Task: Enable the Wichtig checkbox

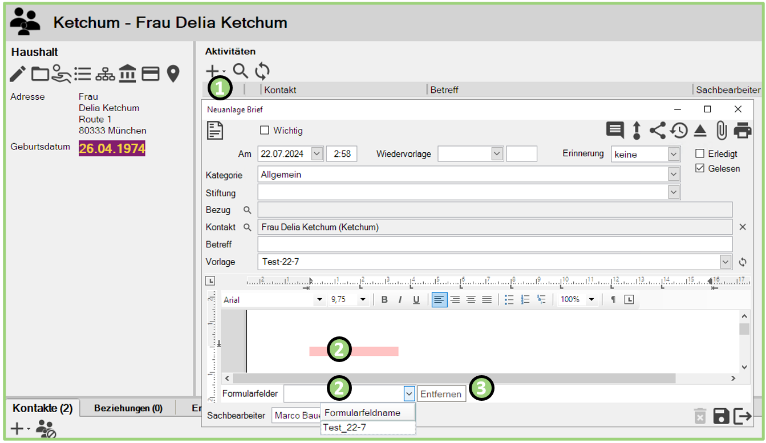Action: (x=265, y=130)
